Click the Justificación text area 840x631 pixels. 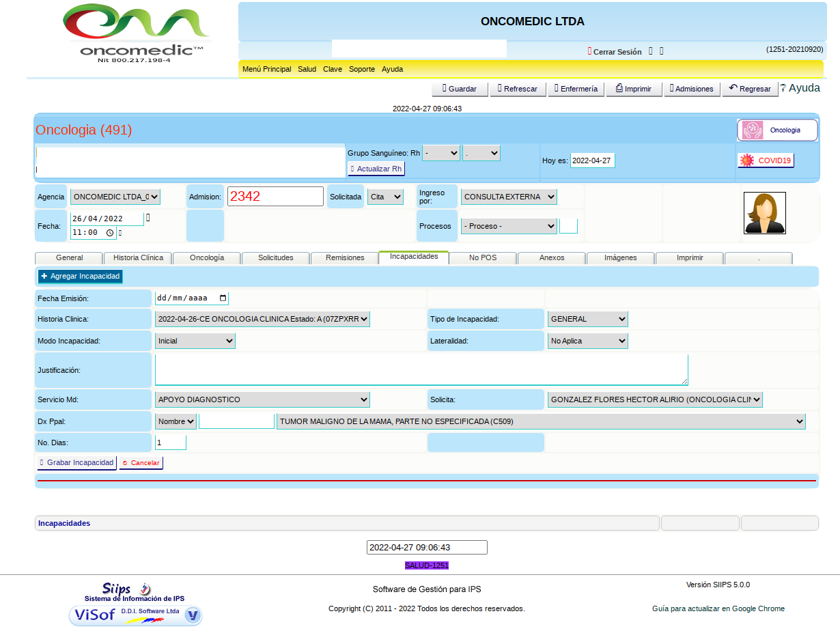coord(421,370)
